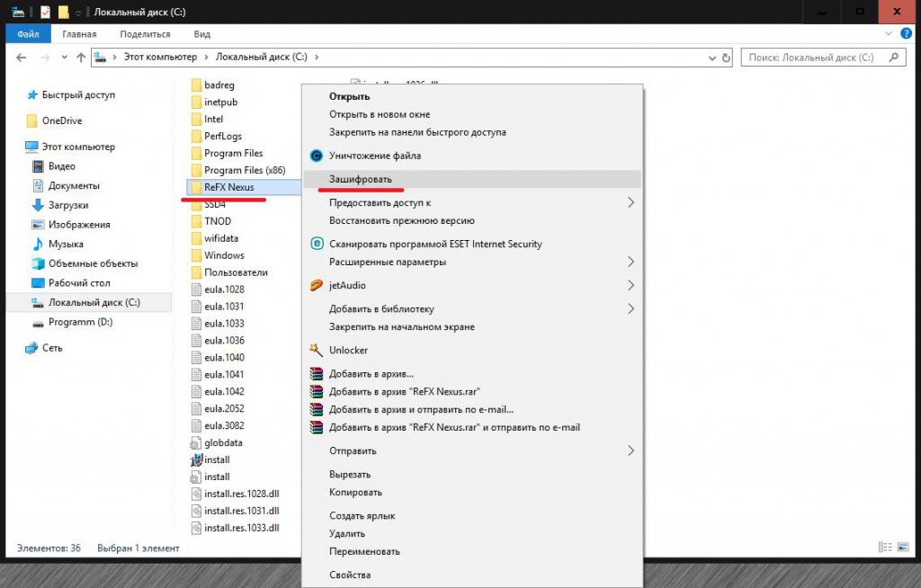Click the blue help question mark icon
Image resolution: width=921 pixels, height=588 pixels.
pyautogui.click(x=906, y=34)
